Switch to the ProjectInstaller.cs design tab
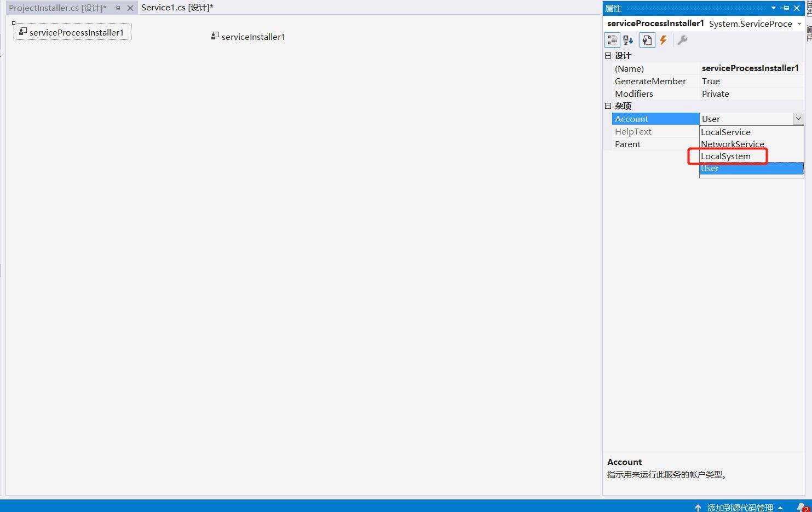The width and height of the screenshot is (812, 512). (57, 8)
